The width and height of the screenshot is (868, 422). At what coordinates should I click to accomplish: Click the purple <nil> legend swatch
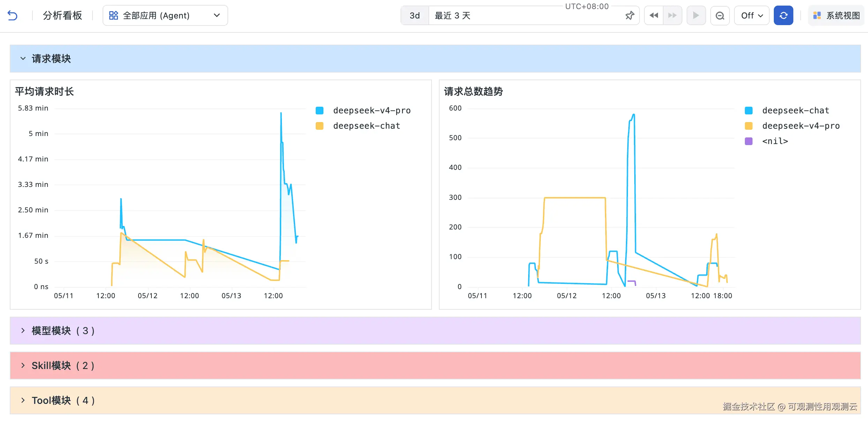coord(749,141)
